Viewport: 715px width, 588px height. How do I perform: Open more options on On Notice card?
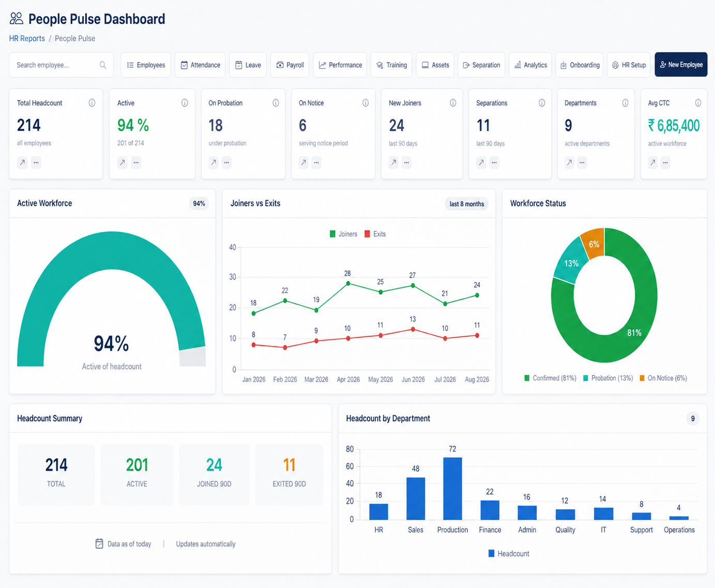pos(316,162)
